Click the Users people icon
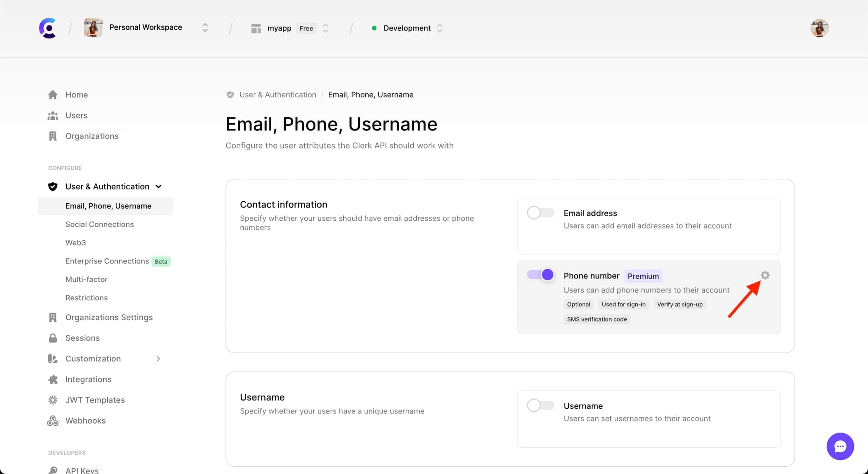 pos(53,115)
